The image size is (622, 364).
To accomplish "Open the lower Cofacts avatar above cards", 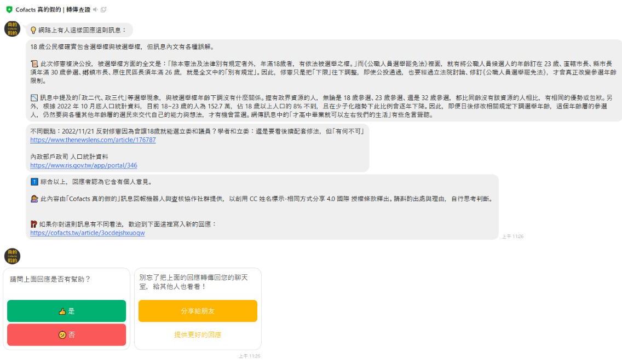I will point(12,256).
